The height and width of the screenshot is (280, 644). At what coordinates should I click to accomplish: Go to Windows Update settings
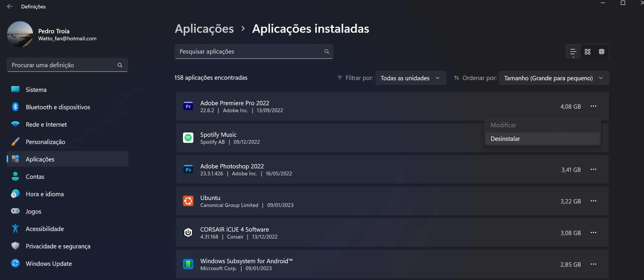[48, 263]
